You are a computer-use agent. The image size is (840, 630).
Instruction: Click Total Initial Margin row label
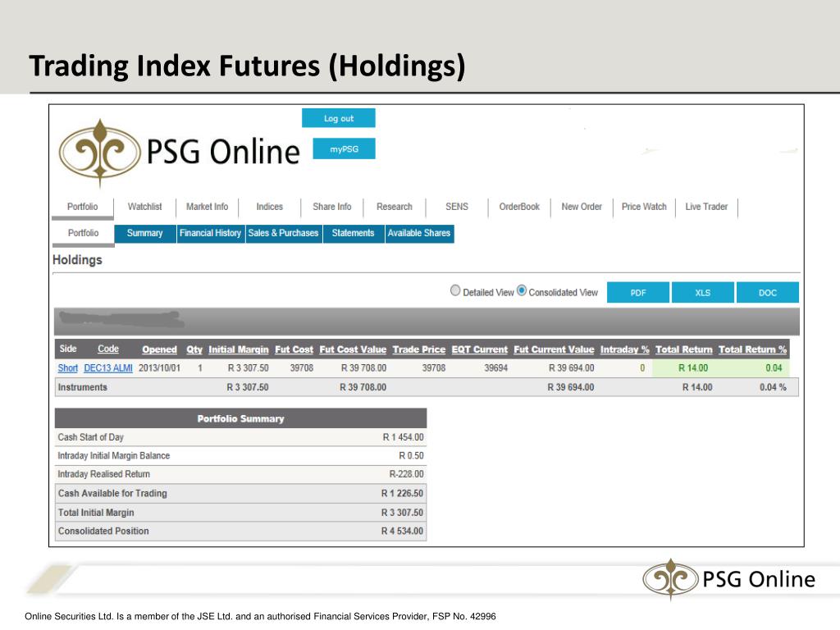click(x=96, y=512)
